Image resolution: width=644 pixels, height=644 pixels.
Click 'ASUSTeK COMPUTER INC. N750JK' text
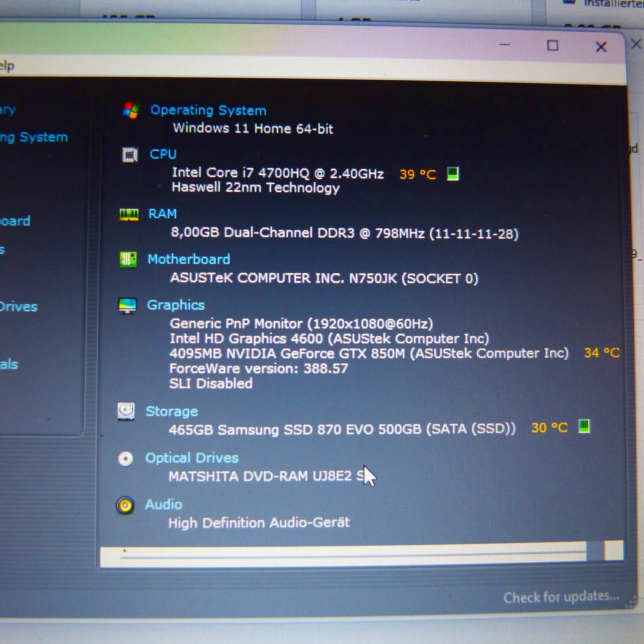pos(324,278)
